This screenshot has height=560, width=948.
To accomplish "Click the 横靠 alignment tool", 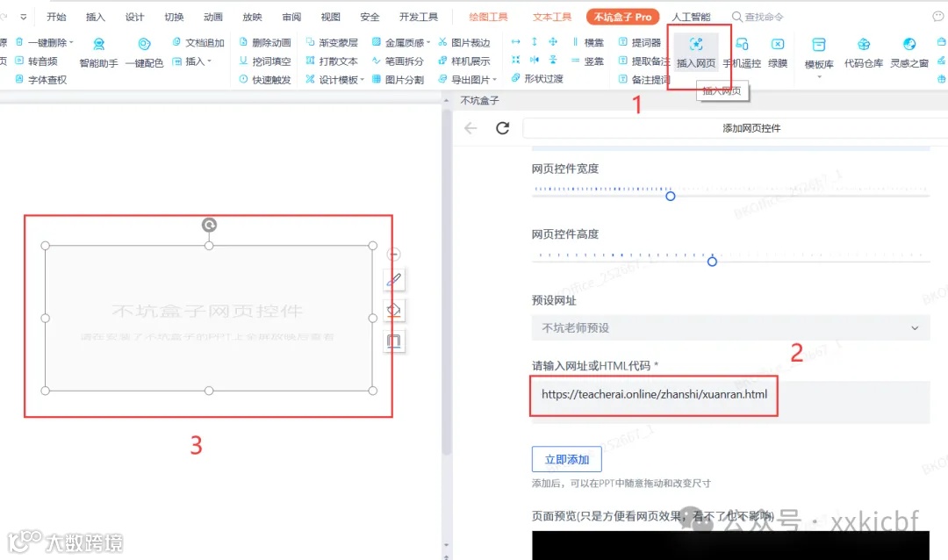I will pos(587,42).
